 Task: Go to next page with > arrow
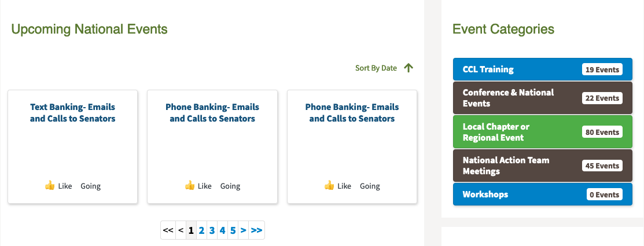click(243, 230)
